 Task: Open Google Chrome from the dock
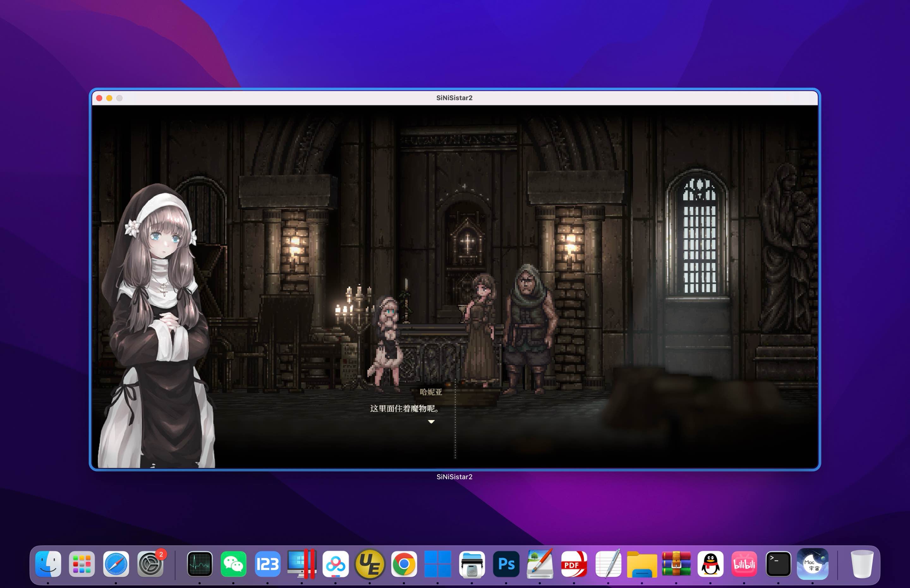pyautogui.click(x=404, y=564)
